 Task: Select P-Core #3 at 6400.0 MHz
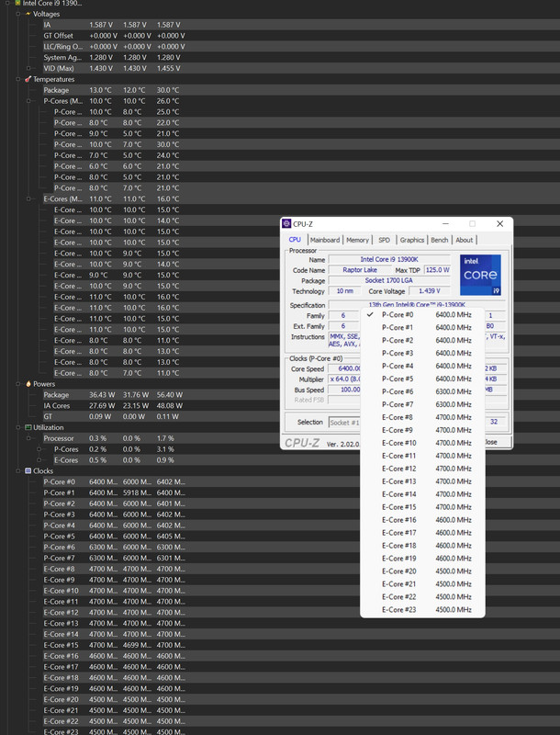(x=422, y=353)
